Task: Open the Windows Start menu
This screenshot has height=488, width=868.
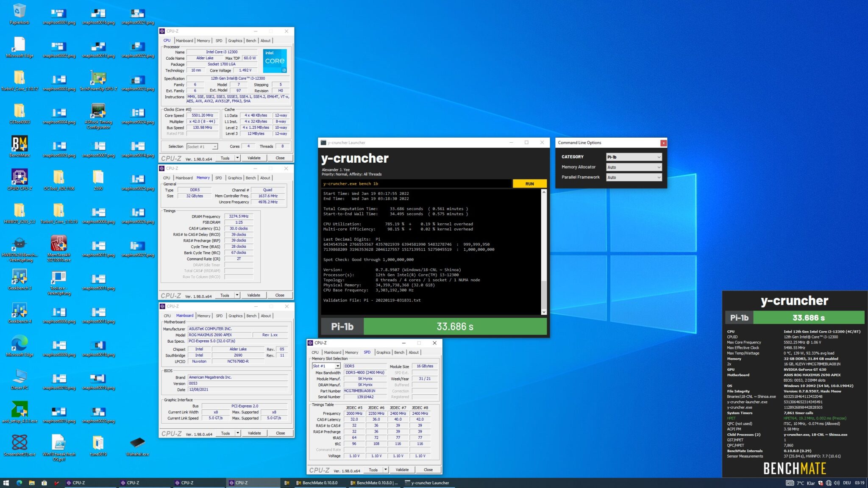Action: [6, 482]
